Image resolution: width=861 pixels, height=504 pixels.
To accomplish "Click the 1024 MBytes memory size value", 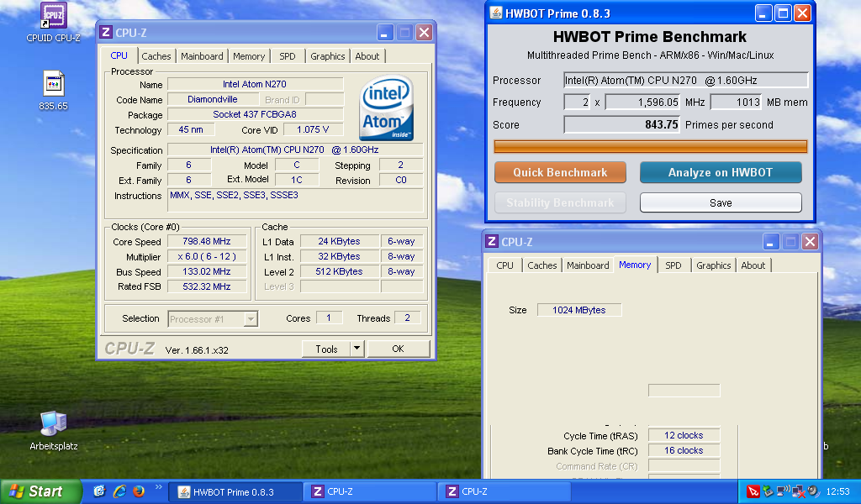I will (579, 310).
